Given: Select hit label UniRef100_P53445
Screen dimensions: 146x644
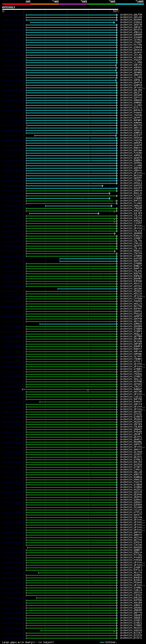Looking at the screenshot, I should pos(131,583).
